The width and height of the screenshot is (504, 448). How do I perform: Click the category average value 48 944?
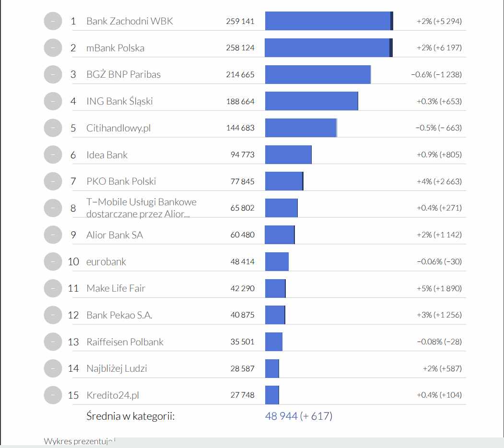tap(281, 416)
